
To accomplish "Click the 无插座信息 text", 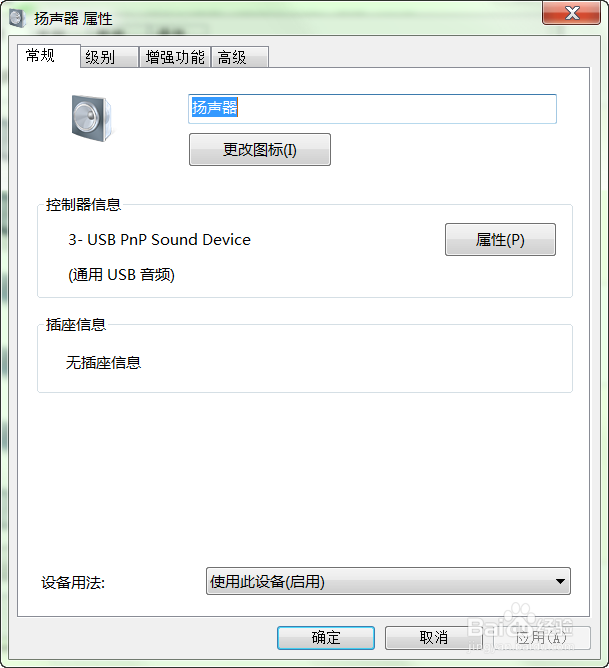I will coord(103,363).
